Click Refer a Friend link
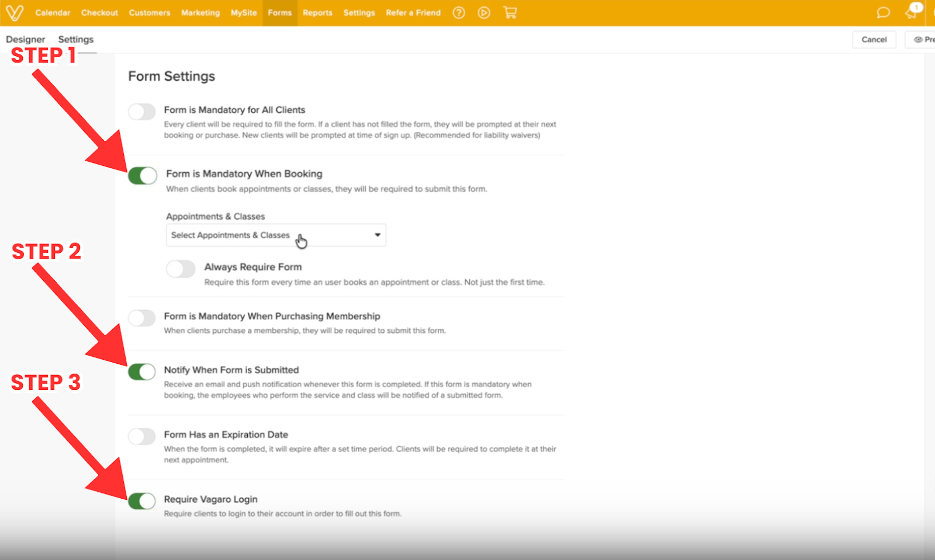The height and width of the screenshot is (560, 935). (413, 12)
